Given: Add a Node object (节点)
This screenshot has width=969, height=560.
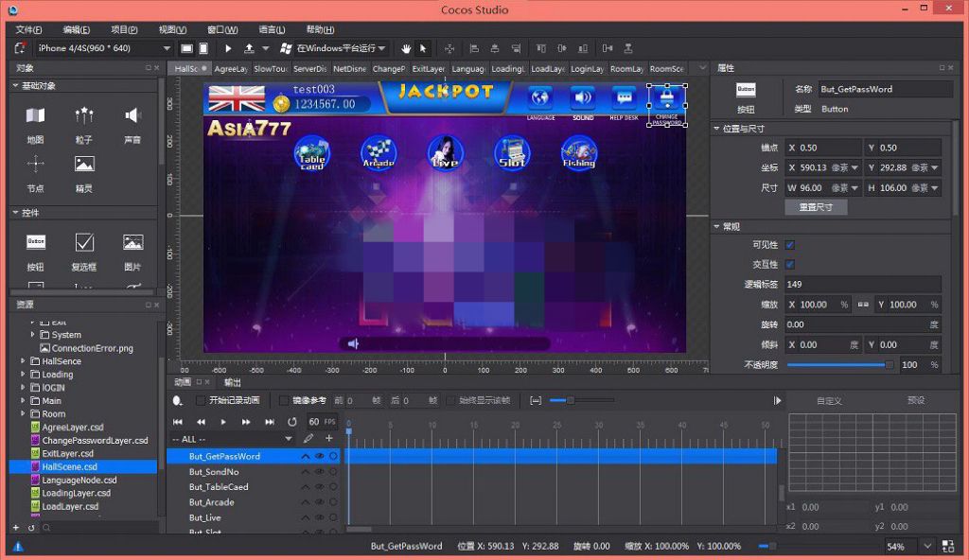Looking at the screenshot, I should click(x=35, y=174).
